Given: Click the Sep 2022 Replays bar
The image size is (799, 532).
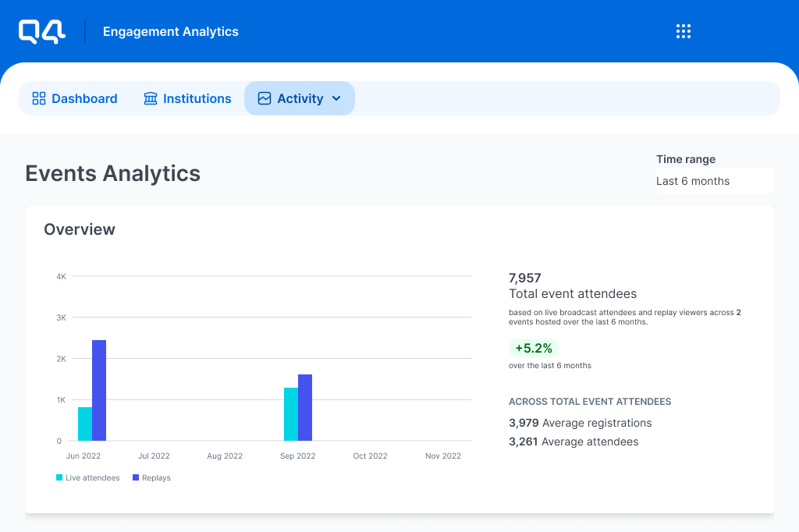Looking at the screenshot, I should [x=305, y=407].
